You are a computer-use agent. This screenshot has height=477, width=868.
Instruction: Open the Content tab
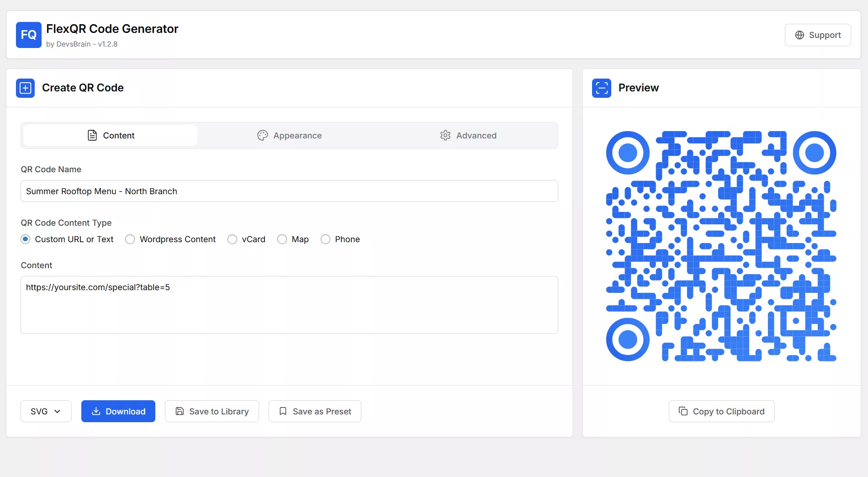(110, 135)
